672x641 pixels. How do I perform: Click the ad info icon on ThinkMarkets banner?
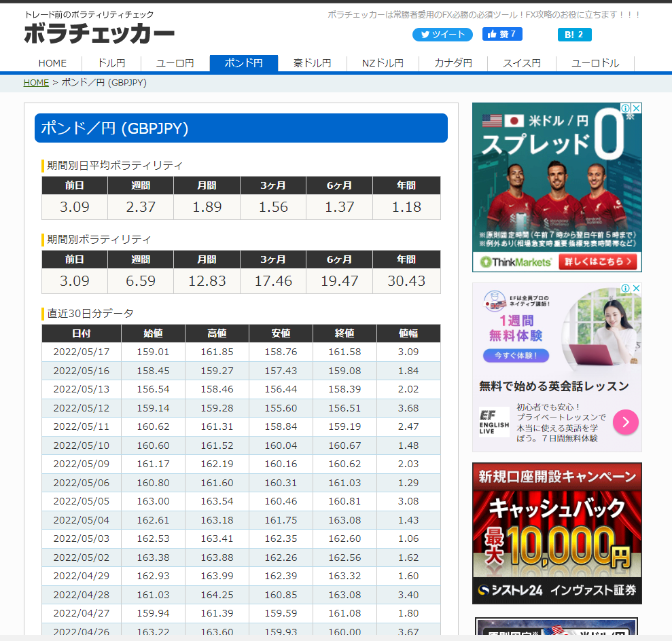click(626, 108)
